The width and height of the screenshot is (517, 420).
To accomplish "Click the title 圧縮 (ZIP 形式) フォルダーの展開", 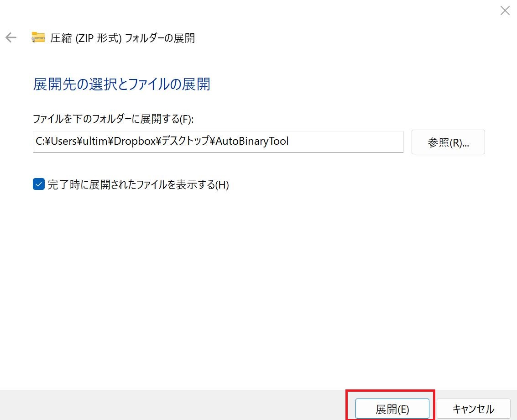I will [122, 38].
